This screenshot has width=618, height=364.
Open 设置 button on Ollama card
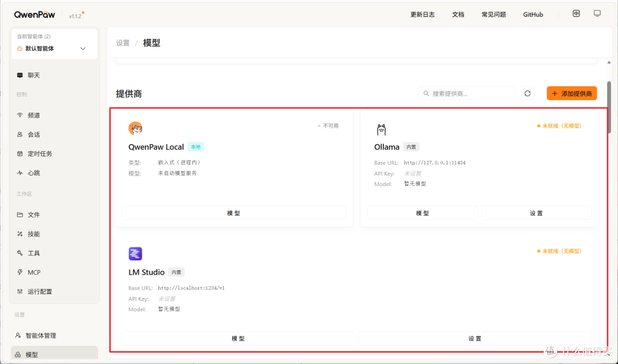[536, 213]
